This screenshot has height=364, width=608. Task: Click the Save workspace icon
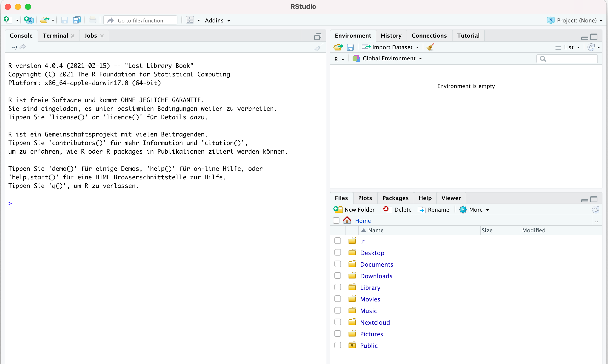[x=350, y=47]
